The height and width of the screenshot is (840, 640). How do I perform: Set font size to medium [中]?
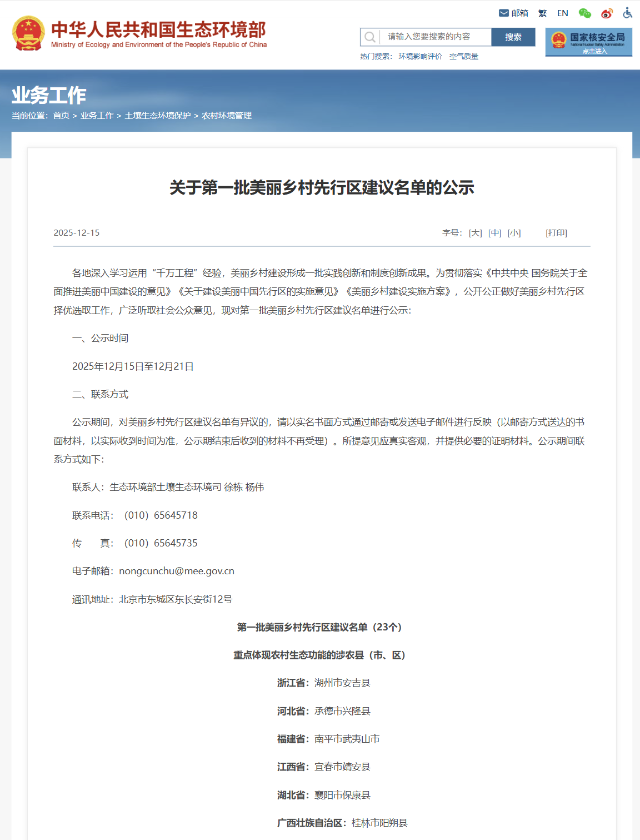coord(494,233)
